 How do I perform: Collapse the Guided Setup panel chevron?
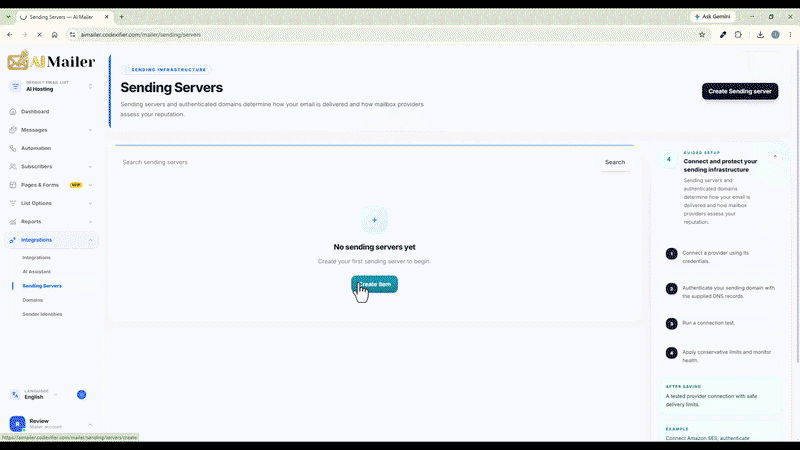775,157
